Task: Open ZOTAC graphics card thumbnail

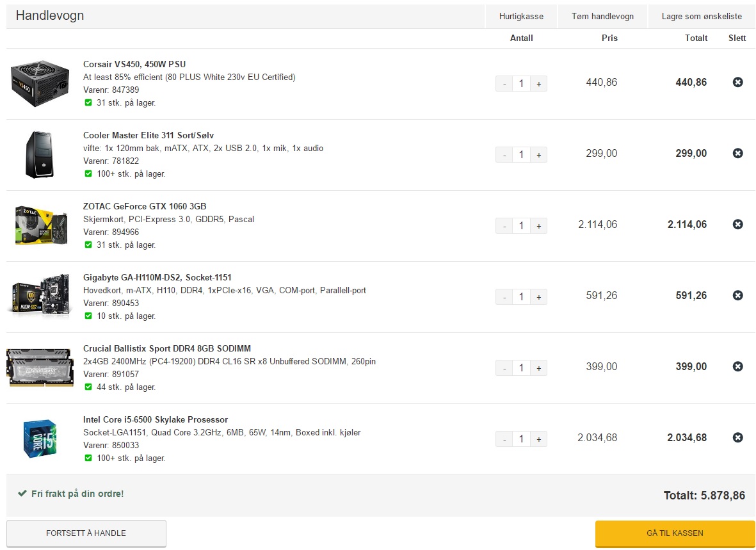Action: [41, 225]
